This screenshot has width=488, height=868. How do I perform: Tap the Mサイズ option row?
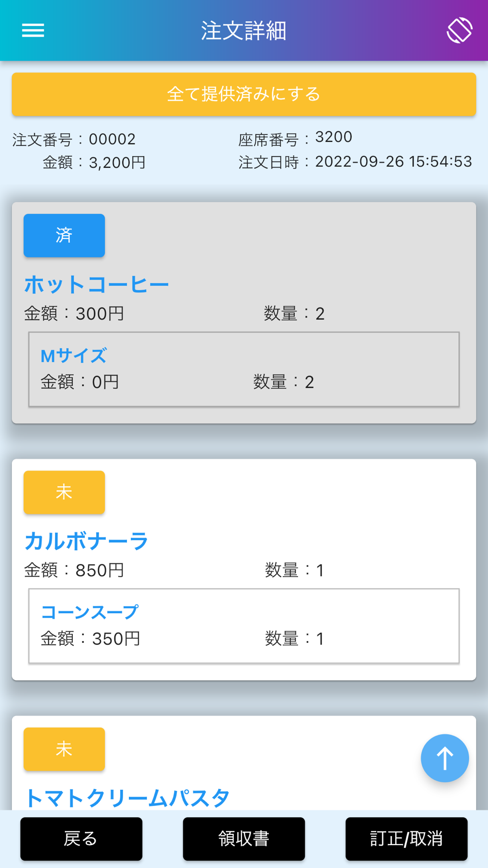(244, 369)
